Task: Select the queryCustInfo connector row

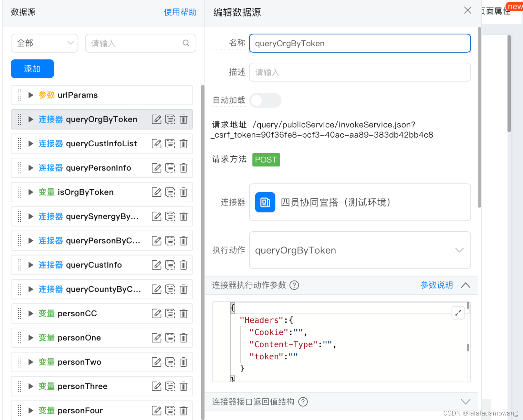Action: [x=102, y=265]
